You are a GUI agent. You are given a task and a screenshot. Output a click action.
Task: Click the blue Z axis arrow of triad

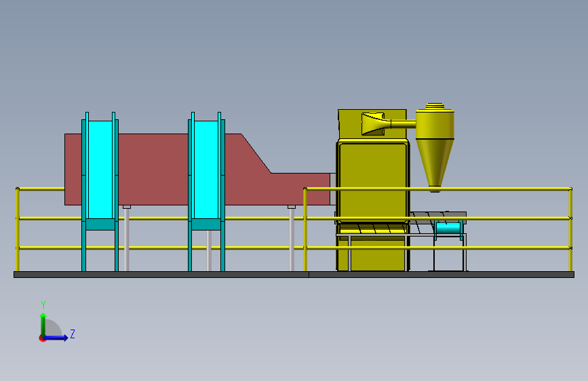click(x=56, y=338)
